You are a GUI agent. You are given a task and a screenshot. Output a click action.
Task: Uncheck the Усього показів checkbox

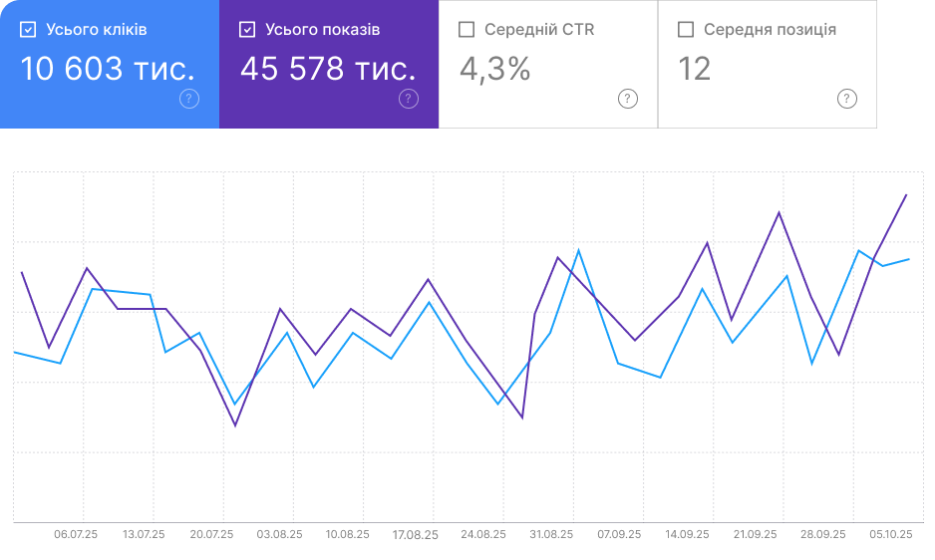click(247, 30)
